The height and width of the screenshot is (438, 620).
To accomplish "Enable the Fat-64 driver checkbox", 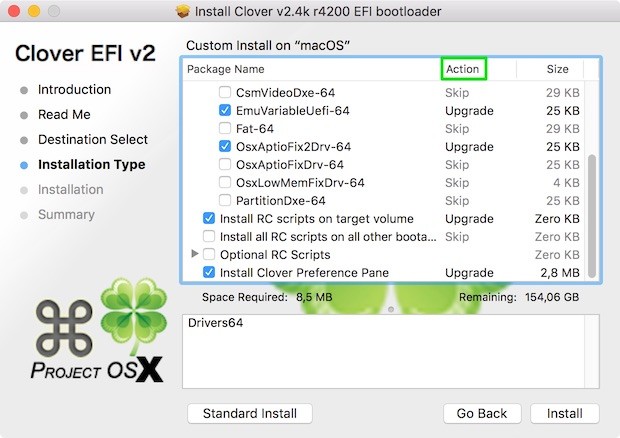I will [225, 128].
